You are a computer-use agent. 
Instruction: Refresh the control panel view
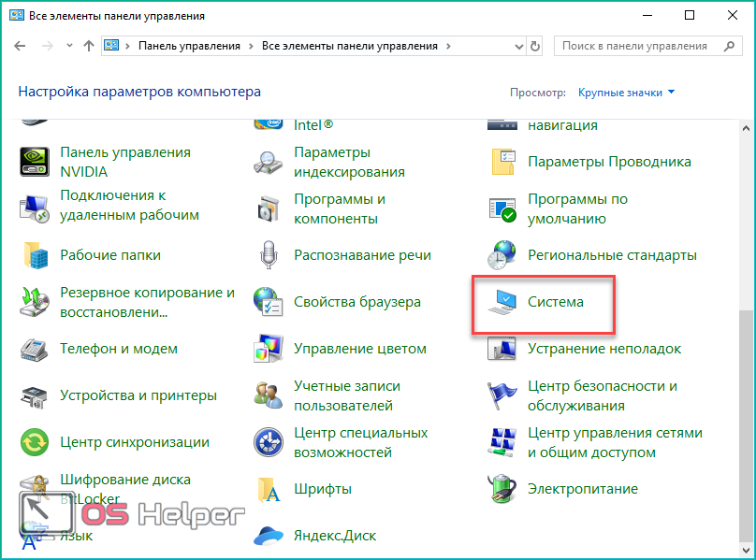[534, 46]
